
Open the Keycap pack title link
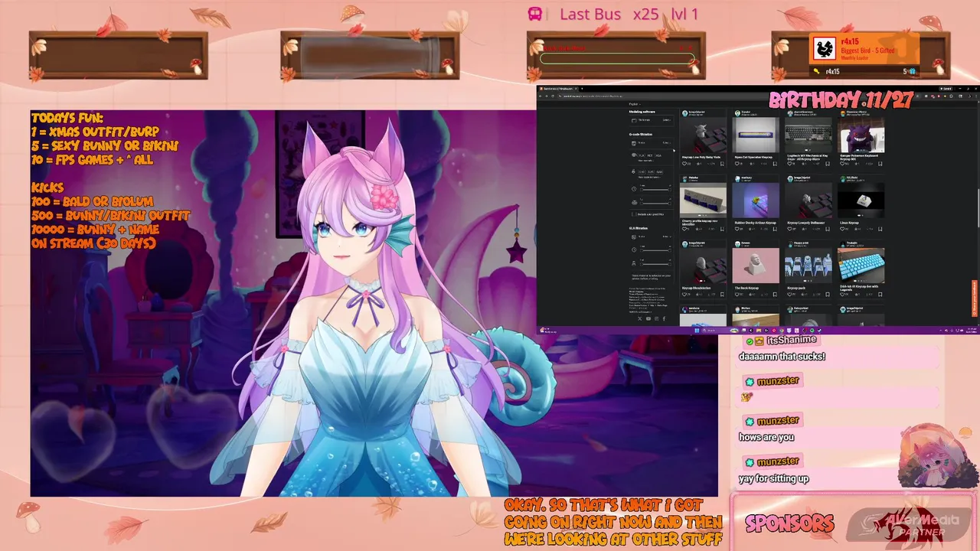pos(798,288)
